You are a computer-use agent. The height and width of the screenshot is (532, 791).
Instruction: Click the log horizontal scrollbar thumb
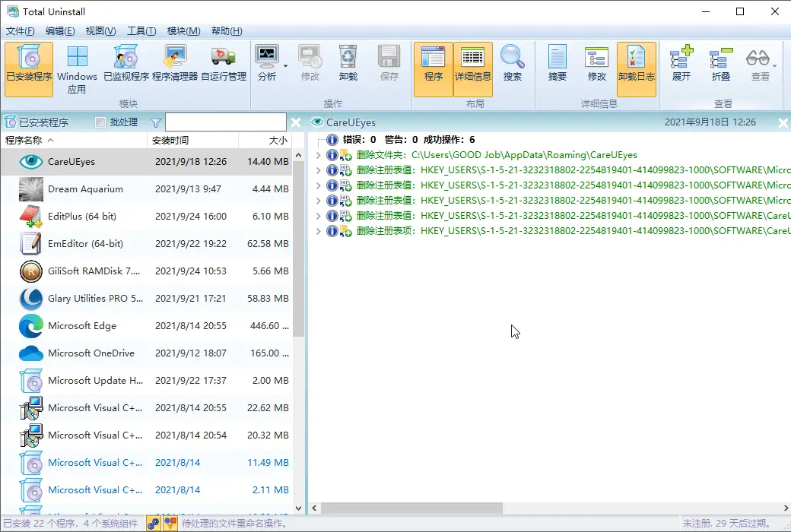411,508
